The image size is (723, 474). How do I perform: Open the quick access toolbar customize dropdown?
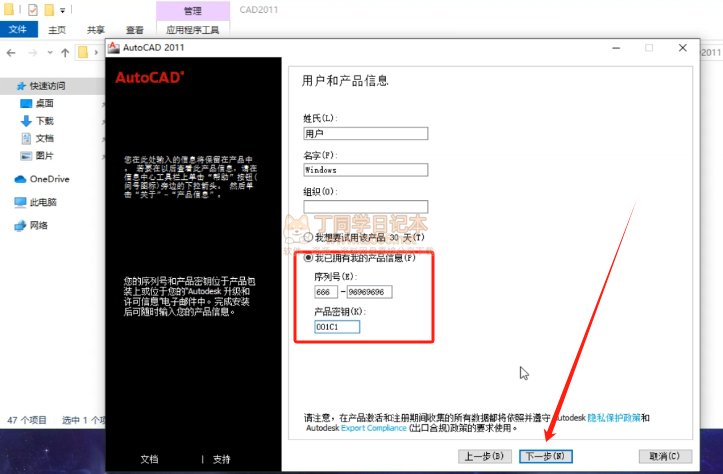click(63, 10)
